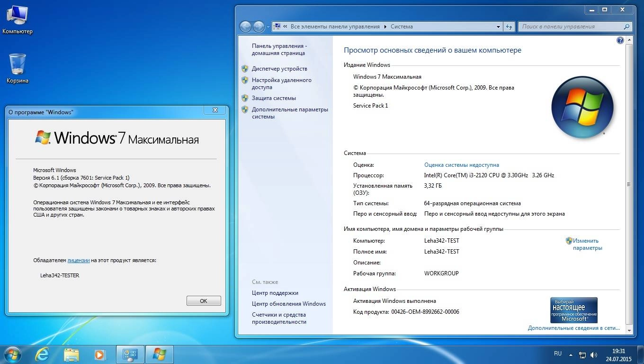Click Все элементы панели управления breadcrumb

click(x=335, y=27)
